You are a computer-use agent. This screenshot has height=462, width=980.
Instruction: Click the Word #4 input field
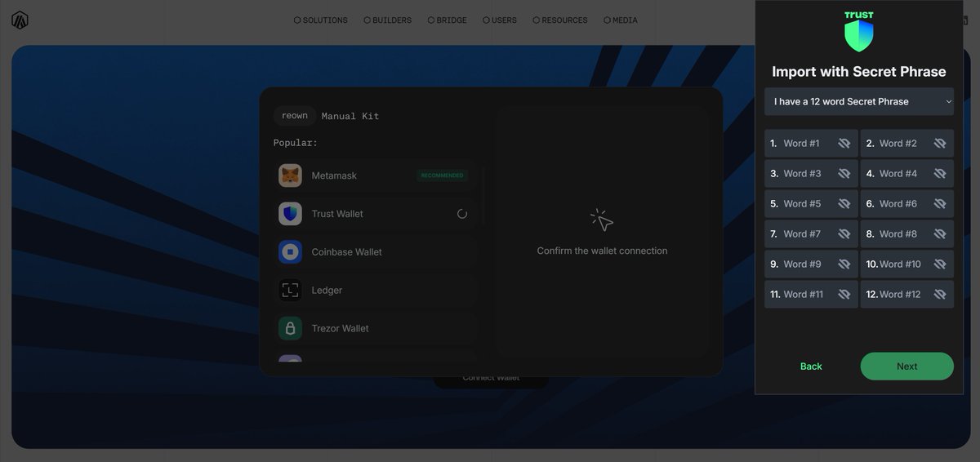[x=906, y=174]
